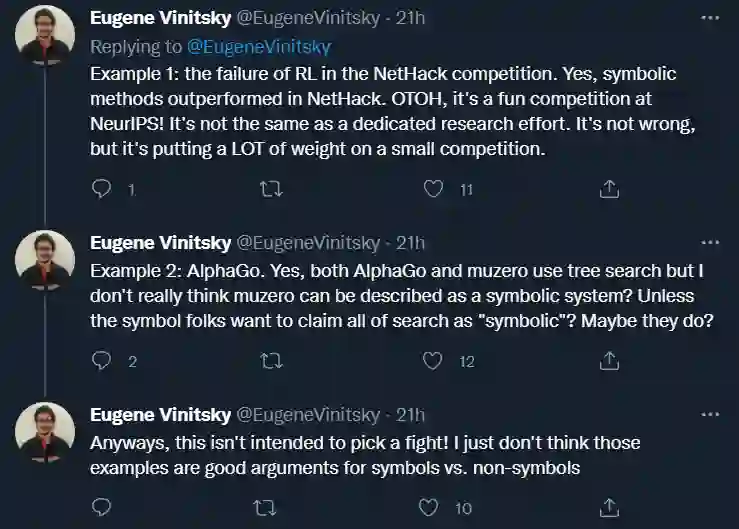
Task: Open more options for the Example 1 tweet
Action: coord(709,18)
